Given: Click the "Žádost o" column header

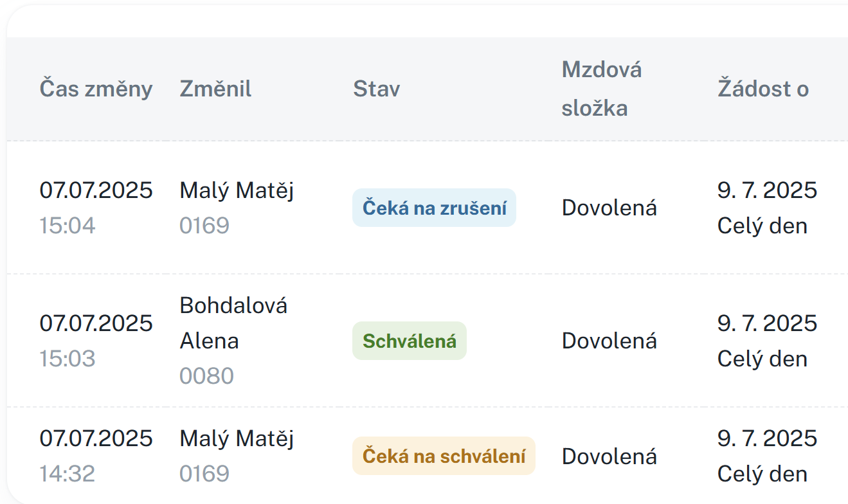Looking at the screenshot, I should 763,89.
